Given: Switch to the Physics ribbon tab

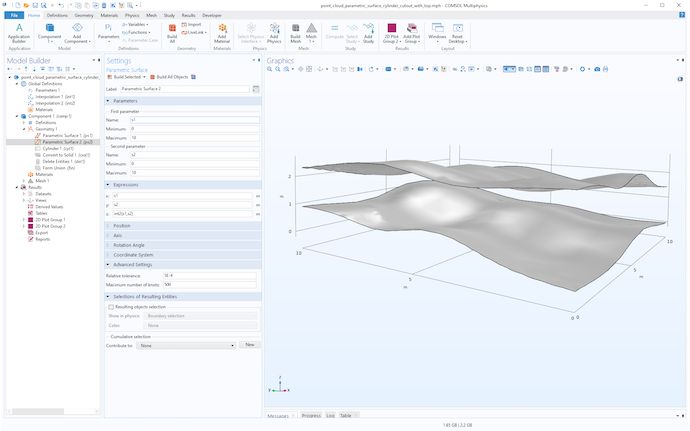Looking at the screenshot, I should point(132,15).
